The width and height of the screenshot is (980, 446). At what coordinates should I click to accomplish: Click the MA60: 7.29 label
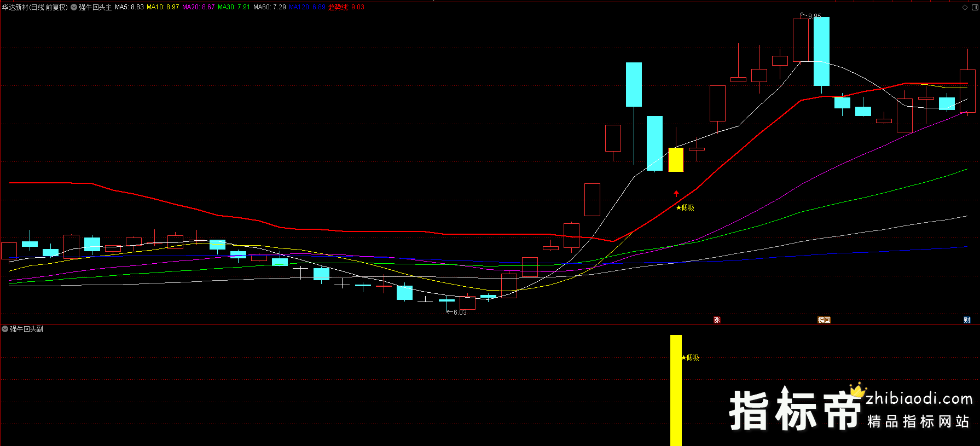tap(269, 7)
